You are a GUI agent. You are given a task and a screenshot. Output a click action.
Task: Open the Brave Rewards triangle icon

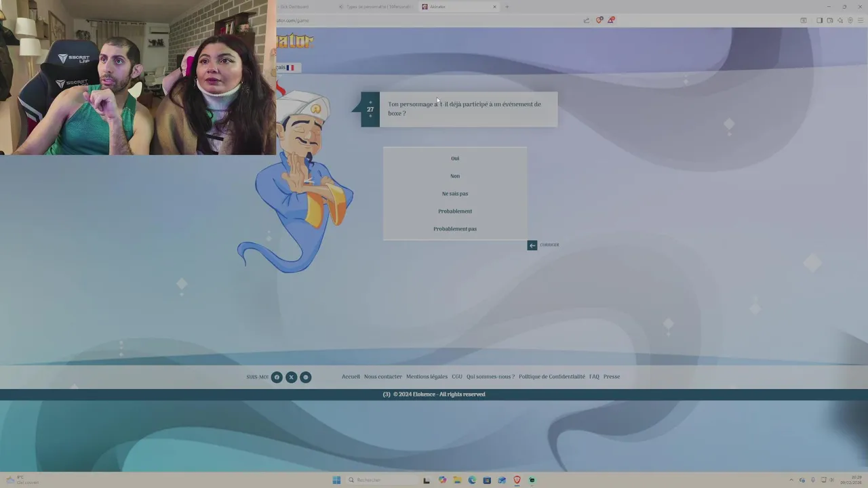click(610, 20)
